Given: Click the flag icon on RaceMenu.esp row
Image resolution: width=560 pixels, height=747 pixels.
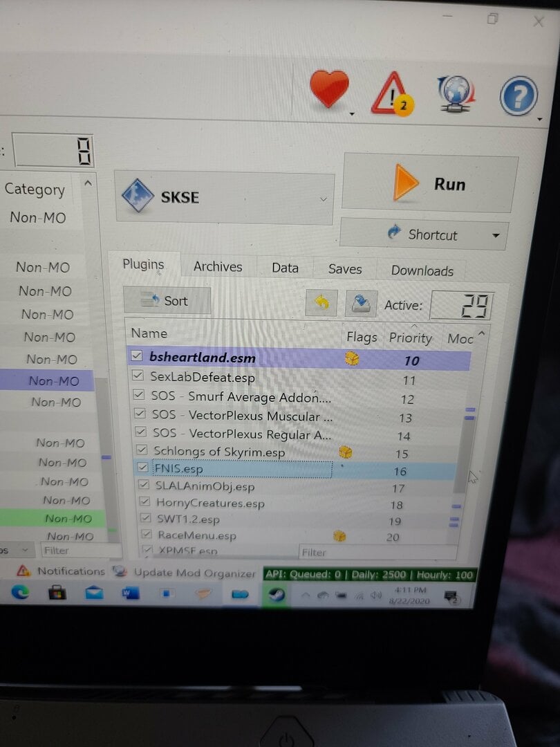Looking at the screenshot, I should tap(339, 536).
